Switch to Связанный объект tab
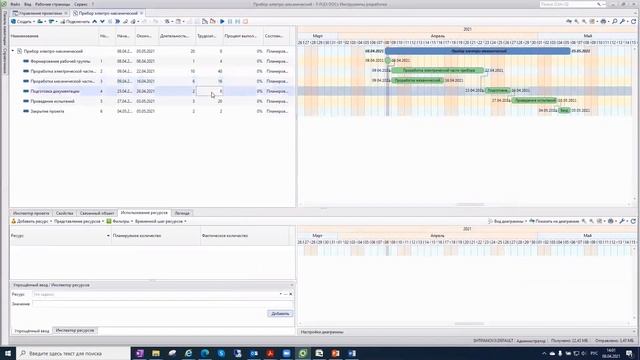Image resolution: width=640 pixels, height=360 pixels. 97,213
